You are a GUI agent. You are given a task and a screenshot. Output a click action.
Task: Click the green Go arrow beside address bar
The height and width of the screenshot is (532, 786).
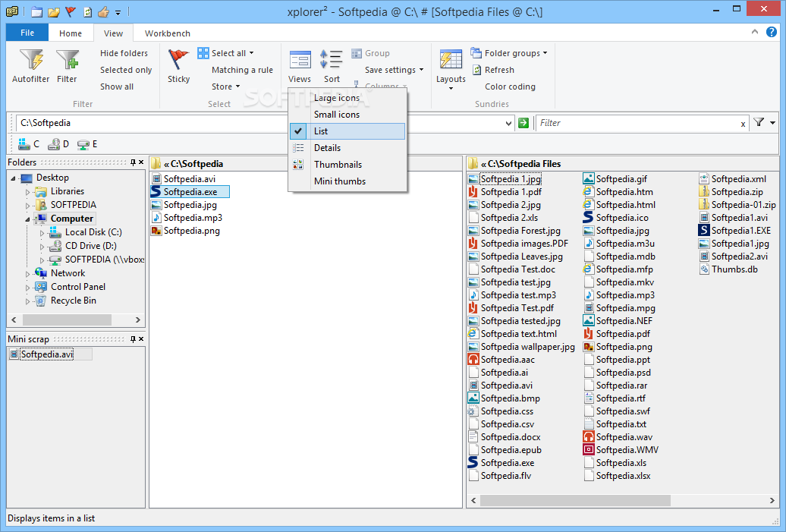(x=523, y=123)
